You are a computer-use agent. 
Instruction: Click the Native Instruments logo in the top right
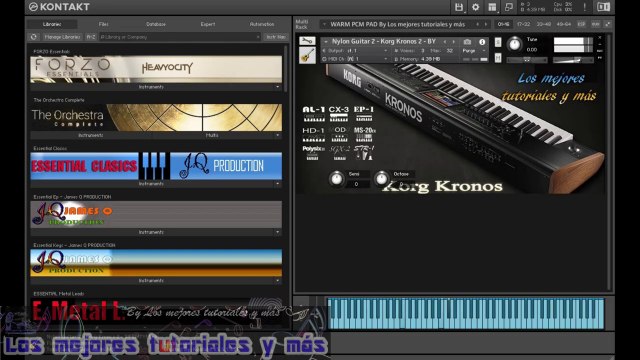(603, 7)
